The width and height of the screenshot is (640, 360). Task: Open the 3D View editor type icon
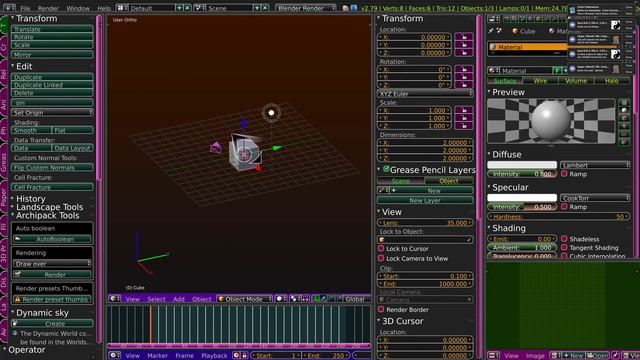click(x=114, y=299)
